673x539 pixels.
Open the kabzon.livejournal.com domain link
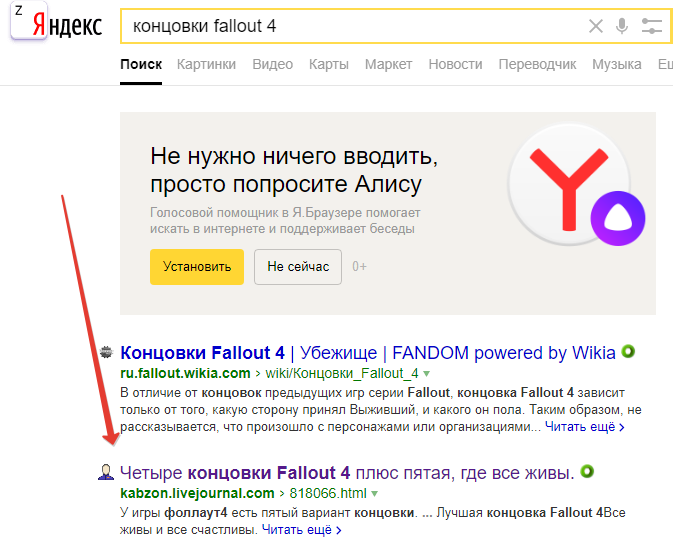coord(197,494)
